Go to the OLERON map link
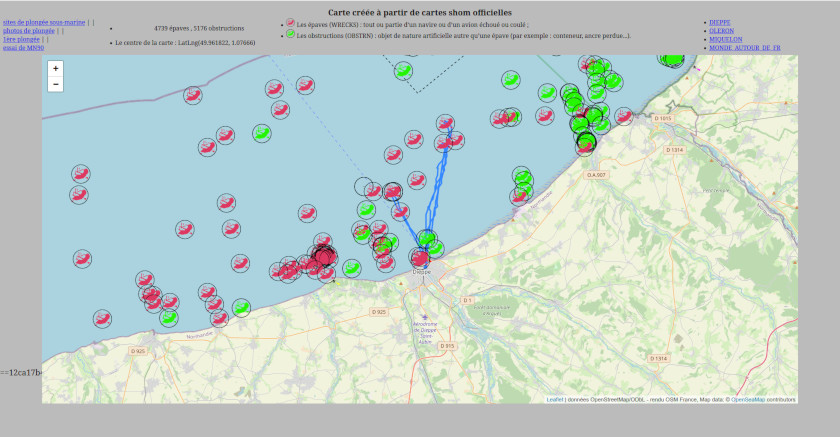Viewport: 840px width, 437px height. 721,30
